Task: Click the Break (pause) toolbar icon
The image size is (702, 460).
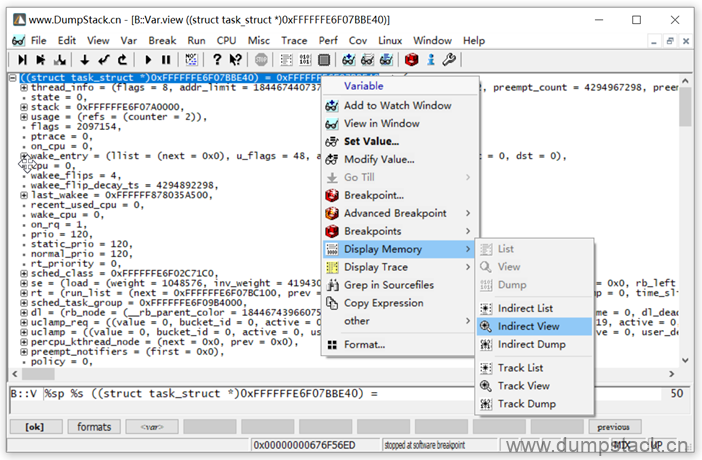Action: 166,60
